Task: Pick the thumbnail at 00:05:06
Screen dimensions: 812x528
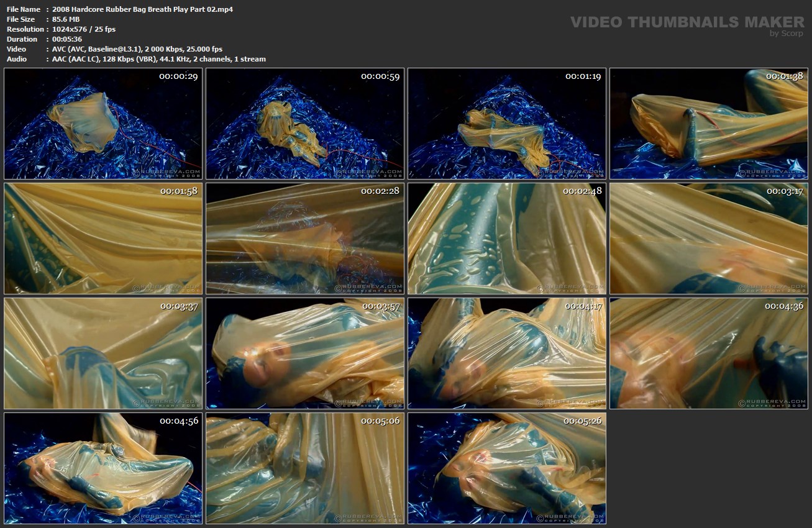Action: [x=305, y=468]
